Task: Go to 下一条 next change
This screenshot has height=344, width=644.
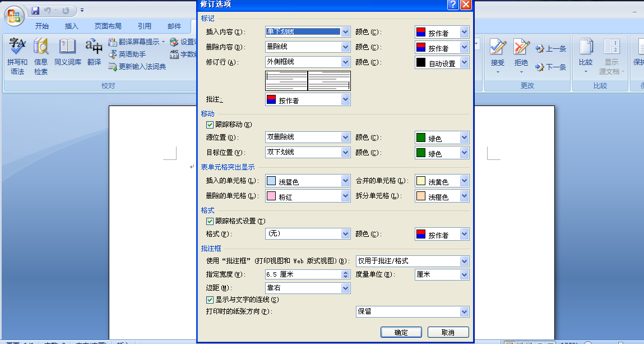Action: (551, 67)
